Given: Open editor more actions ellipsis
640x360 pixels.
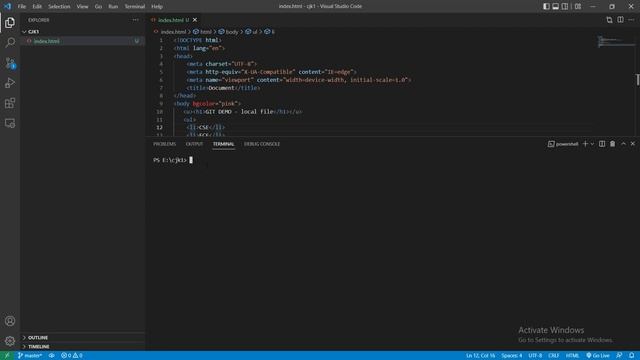Looking at the screenshot, I should pos(631,20).
